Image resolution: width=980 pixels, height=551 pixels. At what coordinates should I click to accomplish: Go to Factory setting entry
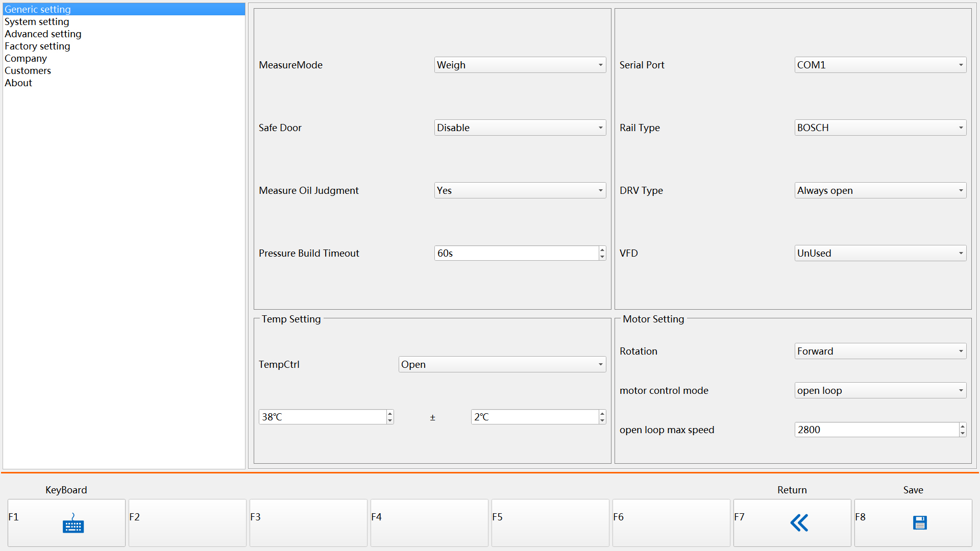pos(37,46)
